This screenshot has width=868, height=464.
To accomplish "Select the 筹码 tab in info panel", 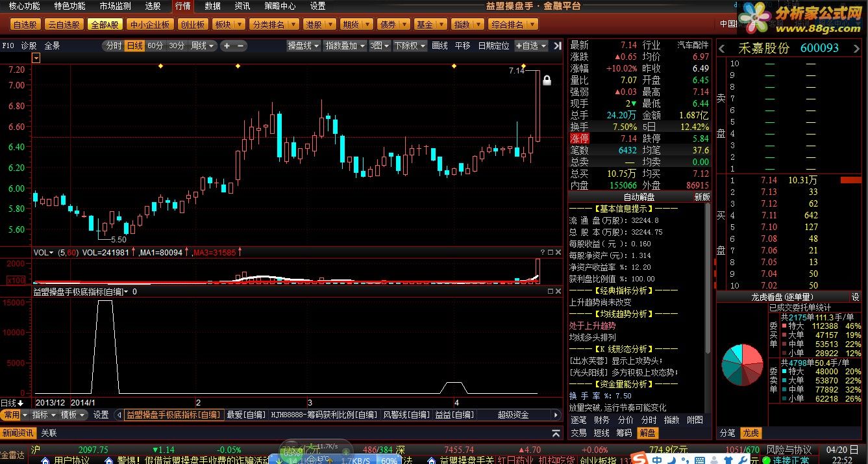I will [x=623, y=433].
